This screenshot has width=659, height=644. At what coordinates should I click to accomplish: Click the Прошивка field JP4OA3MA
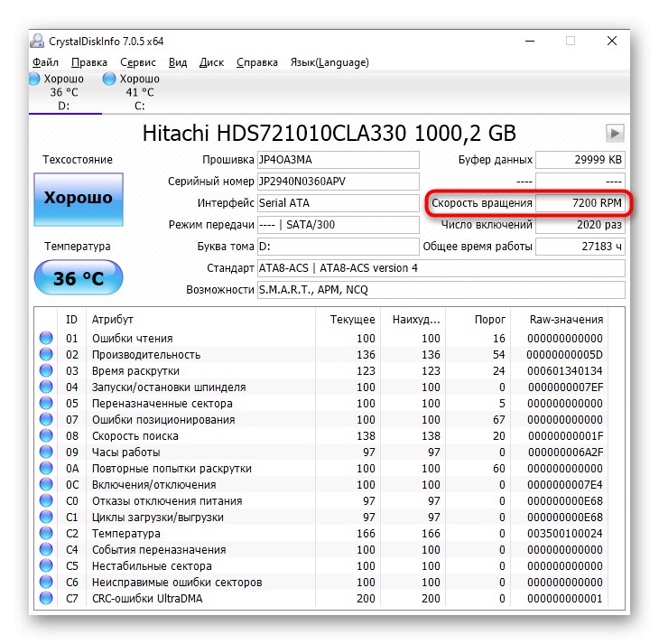pos(338,160)
